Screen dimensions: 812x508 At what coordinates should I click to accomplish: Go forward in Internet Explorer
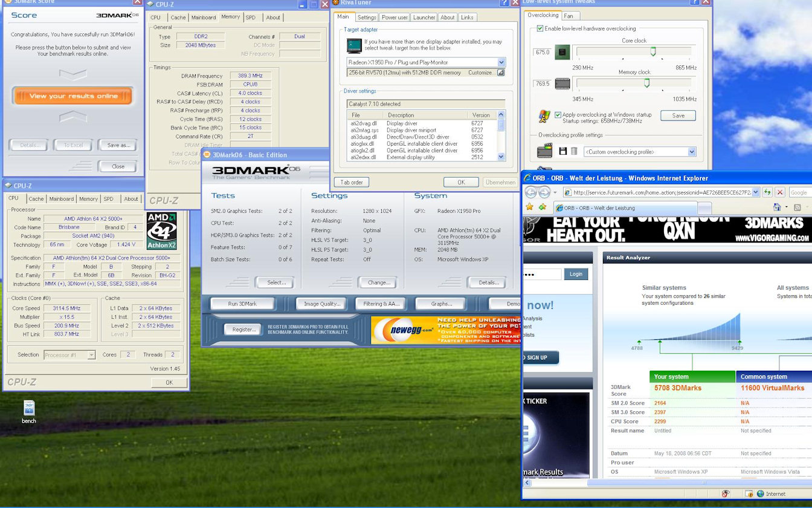(x=544, y=192)
